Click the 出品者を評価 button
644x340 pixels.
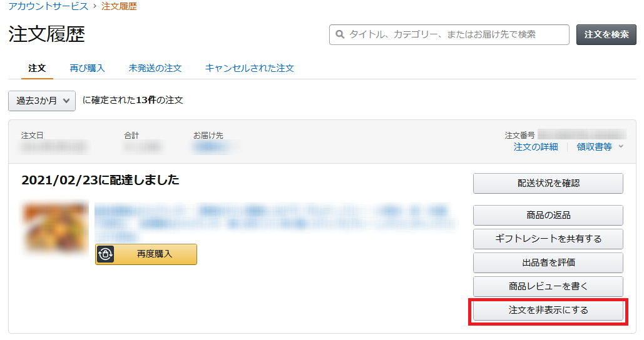coord(548,263)
